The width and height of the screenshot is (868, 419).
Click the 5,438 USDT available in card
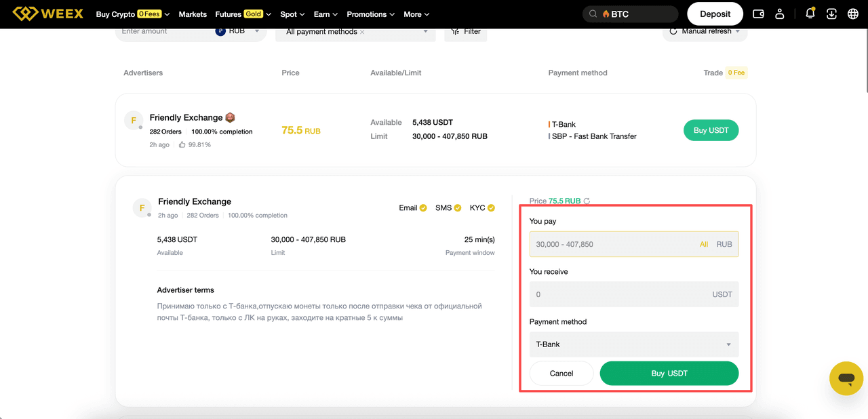click(x=177, y=239)
